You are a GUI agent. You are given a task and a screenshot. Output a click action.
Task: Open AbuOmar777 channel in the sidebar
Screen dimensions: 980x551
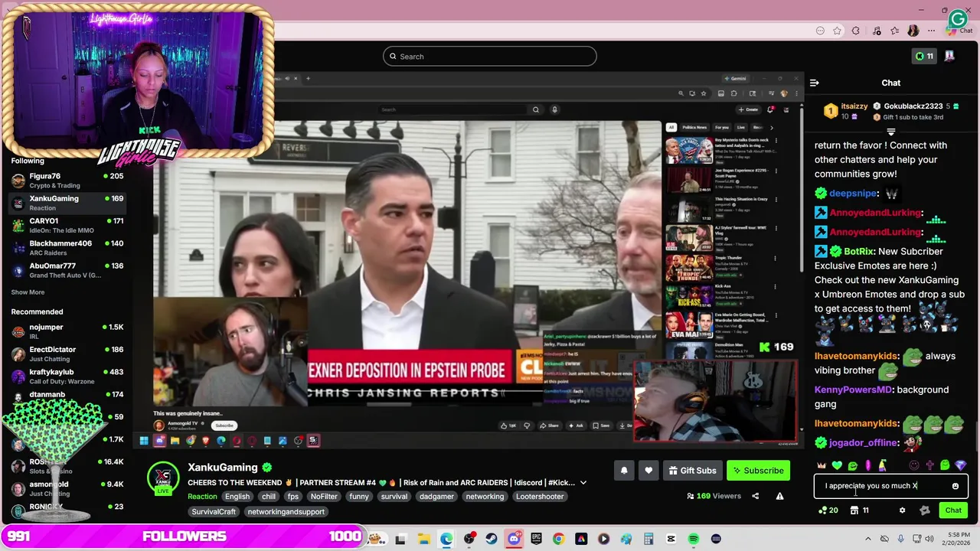(x=67, y=270)
